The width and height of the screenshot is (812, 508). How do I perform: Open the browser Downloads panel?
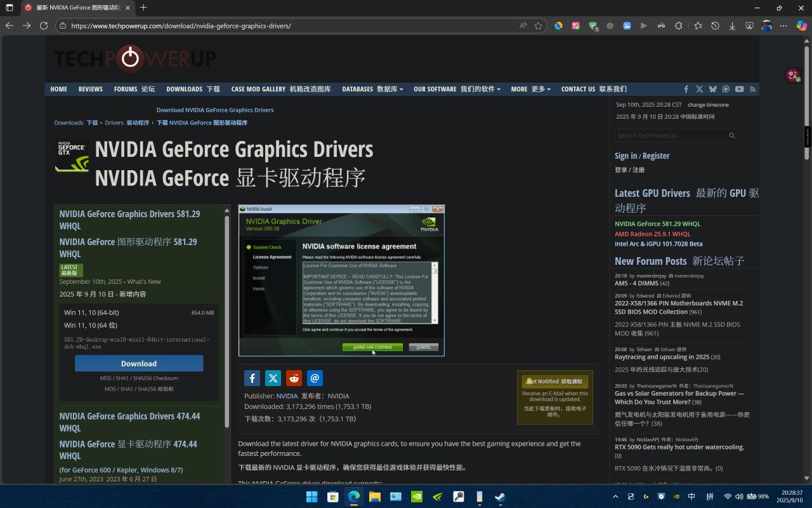point(732,26)
